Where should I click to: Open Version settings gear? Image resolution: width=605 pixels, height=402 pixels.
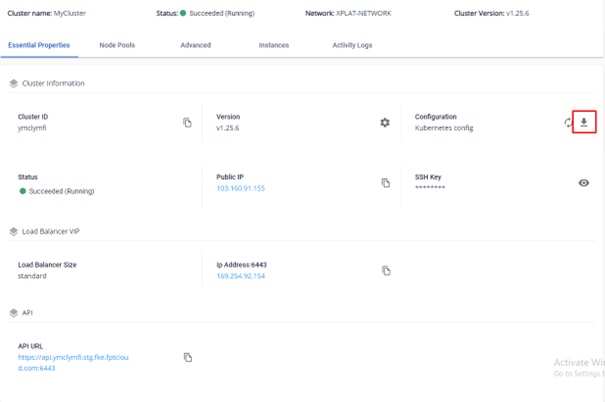[385, 123]
